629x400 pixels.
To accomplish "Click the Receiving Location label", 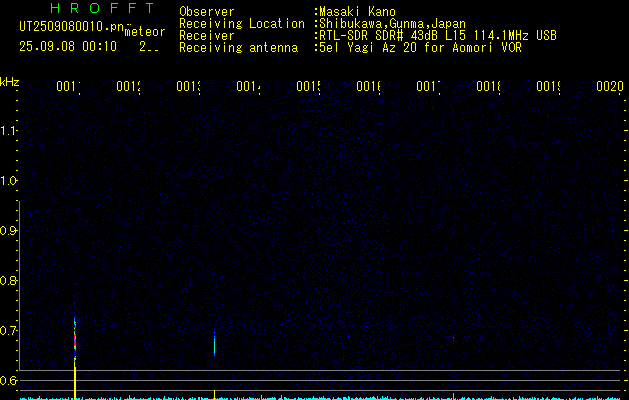I will pyautogui.click(x=242, y=24).
